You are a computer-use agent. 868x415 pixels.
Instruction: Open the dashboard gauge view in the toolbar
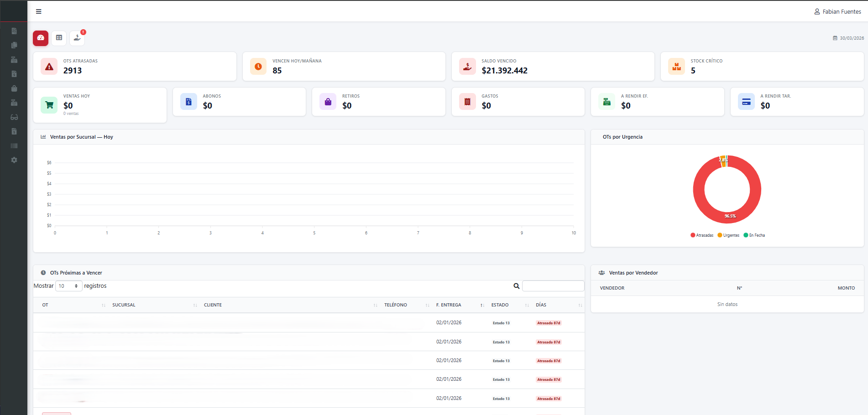click(x=40, y=38)
